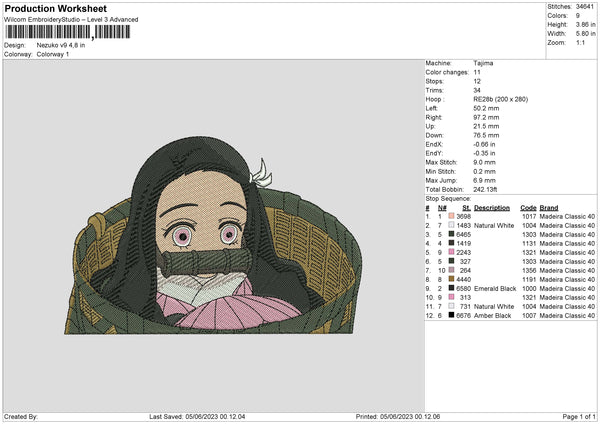Click the Description column header

[x=492, y=207]
